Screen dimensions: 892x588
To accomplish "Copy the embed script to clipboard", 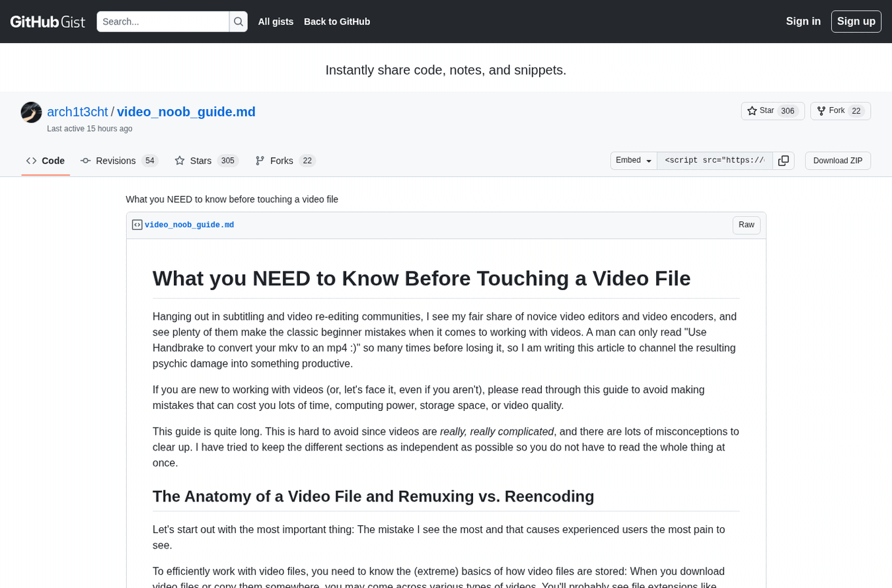I will coord(784,161).
